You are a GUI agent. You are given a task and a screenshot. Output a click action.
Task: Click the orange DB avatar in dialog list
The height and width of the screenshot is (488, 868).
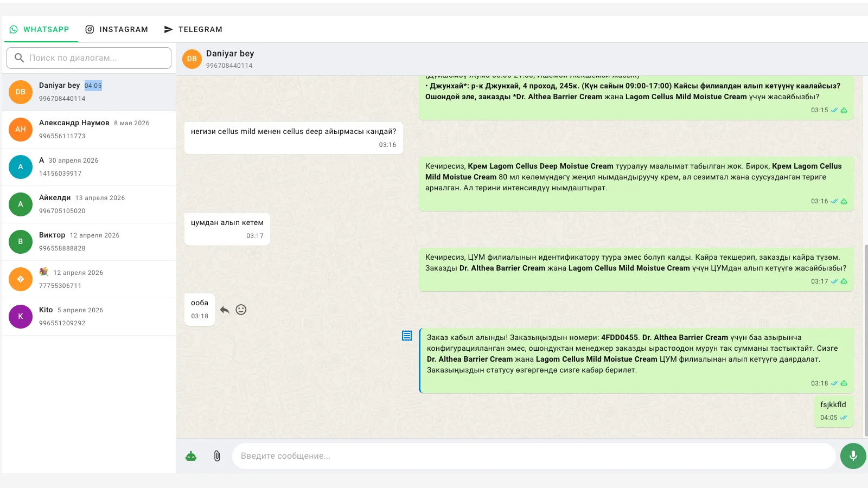click(x=21, y=92)
